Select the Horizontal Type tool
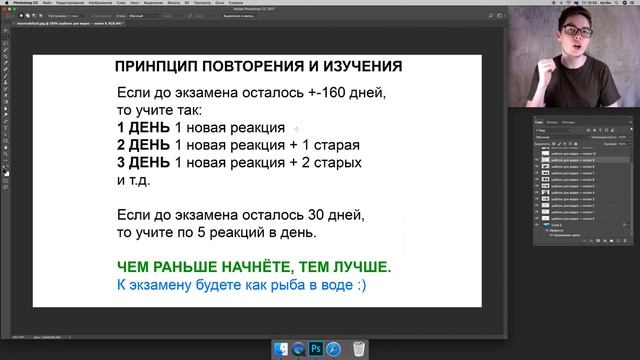Image resolution: width=640 pixels, height=360 pixels. click(6, 128)
